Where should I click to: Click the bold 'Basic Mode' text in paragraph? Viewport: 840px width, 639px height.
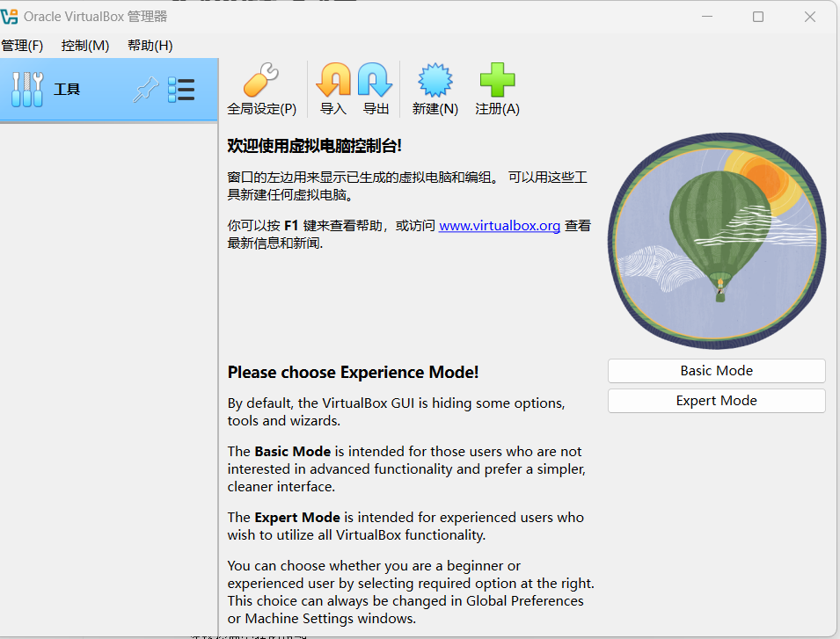(293, 452)
